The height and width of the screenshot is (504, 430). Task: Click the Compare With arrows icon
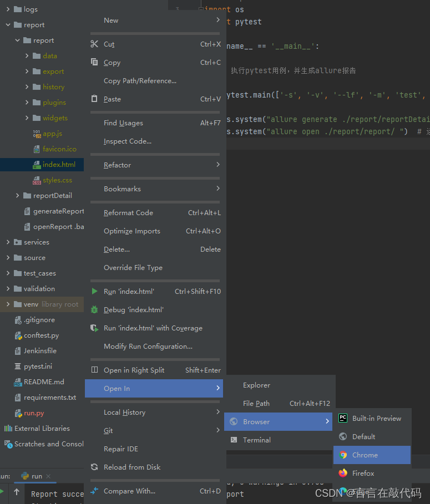pos(94,491)
